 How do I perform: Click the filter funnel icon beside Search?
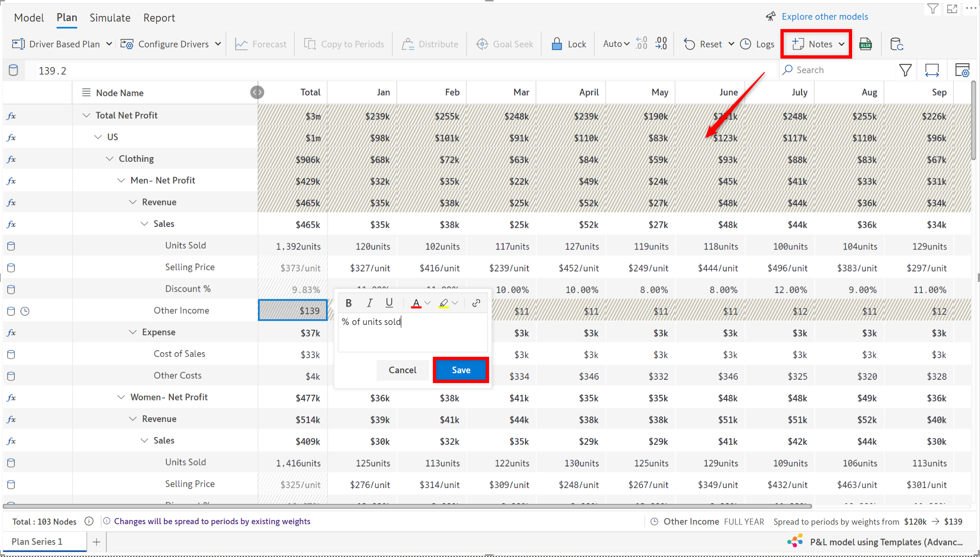tap(906, 70)
